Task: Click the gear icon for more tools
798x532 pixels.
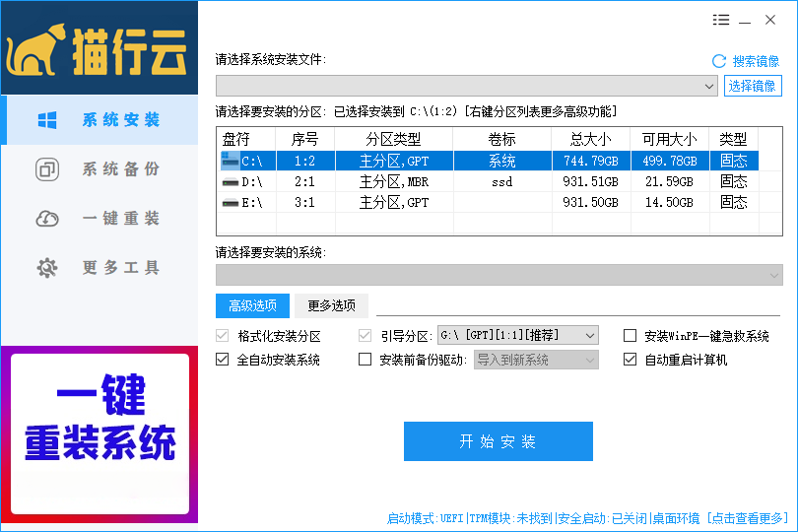Action: (x=46, y=268)
